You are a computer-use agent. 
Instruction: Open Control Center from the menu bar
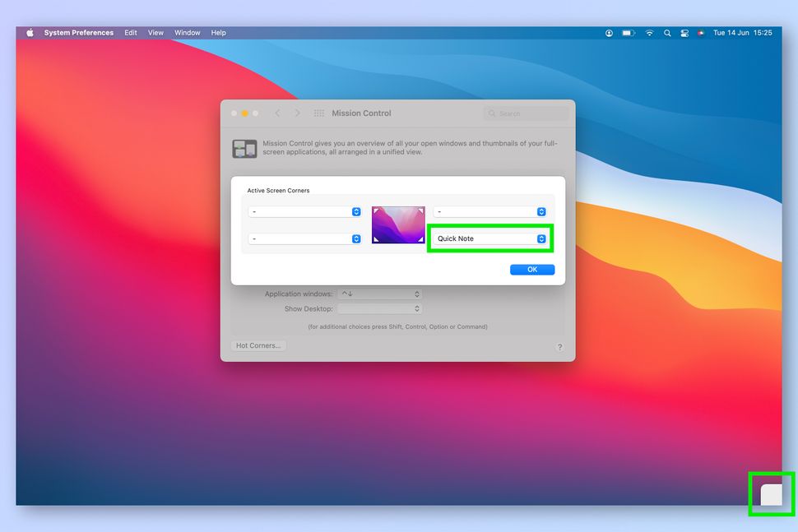click(684, 33)
